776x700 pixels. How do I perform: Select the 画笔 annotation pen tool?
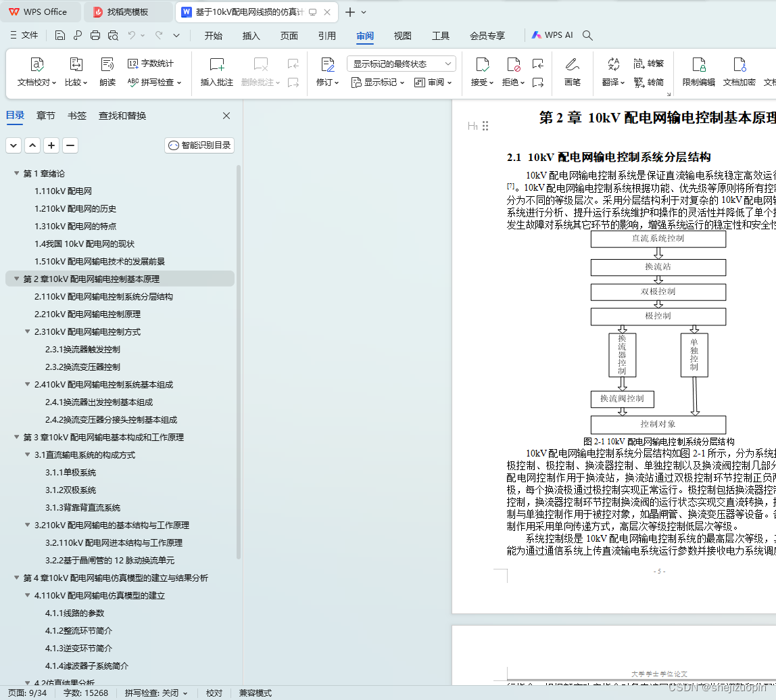coord(574,74)
